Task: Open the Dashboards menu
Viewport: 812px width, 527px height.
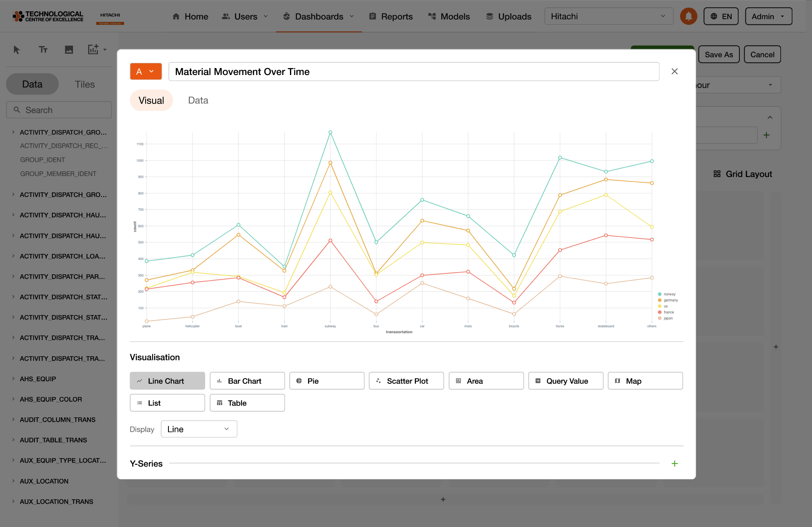Action: [319, 16]
